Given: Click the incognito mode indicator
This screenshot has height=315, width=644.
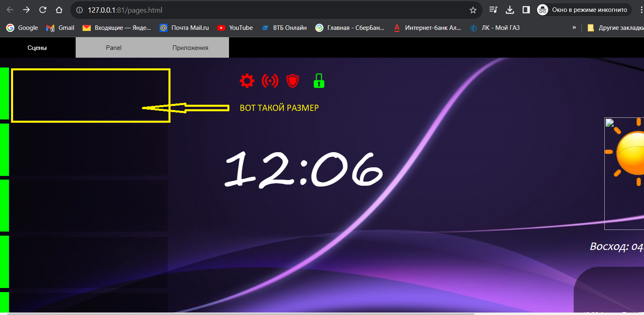Looking at the screenshot, I should pos(584,10).
